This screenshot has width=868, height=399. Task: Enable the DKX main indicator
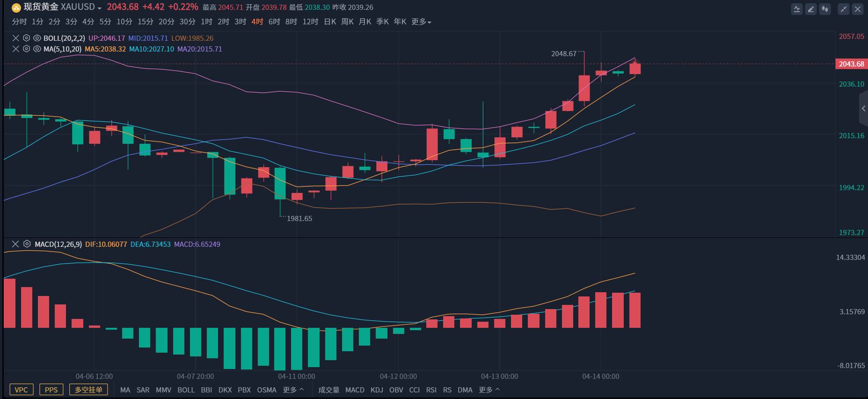(225, 390)
